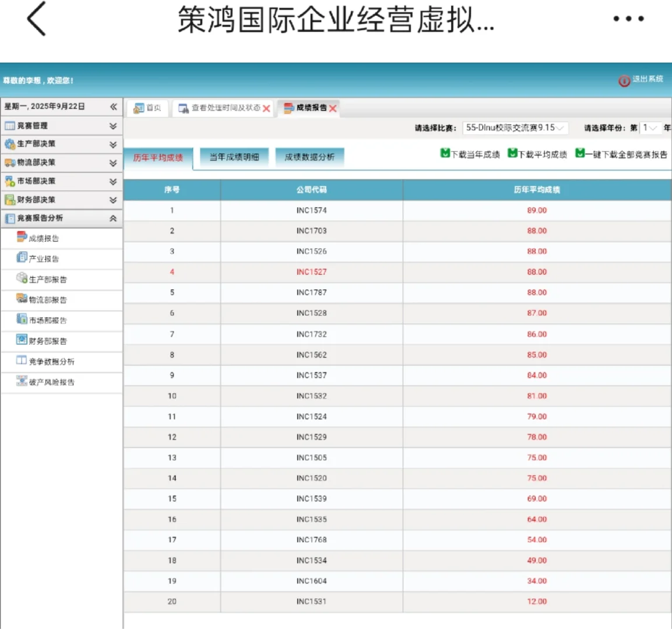672x629 pixels.
Task: Click the 物流部报告 icon
Action: (x=22, y=298)
